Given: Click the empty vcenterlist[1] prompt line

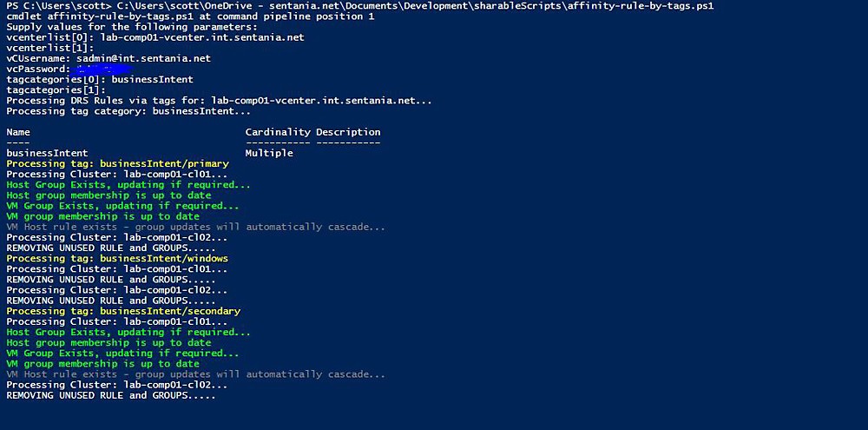Looking at the screenshot, I should [50, 48].
